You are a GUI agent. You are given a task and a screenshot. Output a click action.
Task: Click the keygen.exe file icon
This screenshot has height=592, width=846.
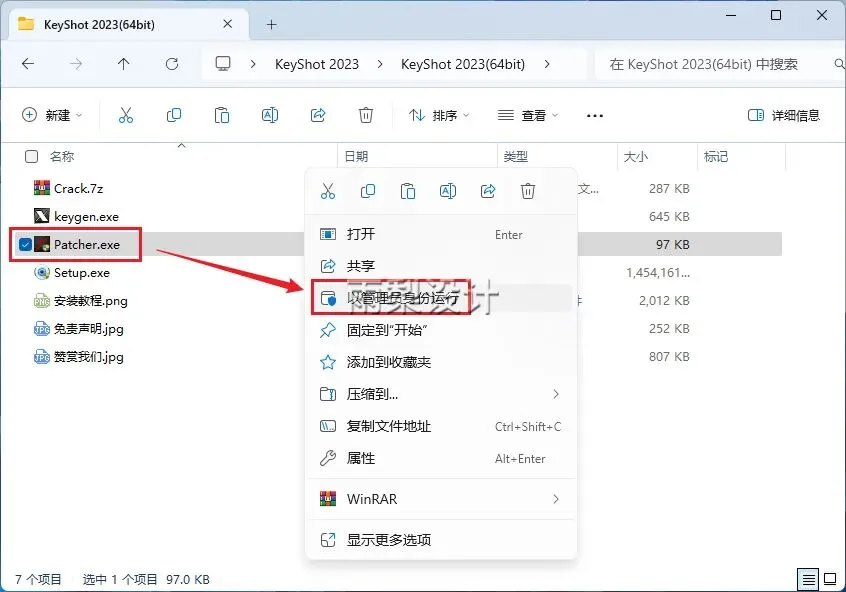tap(42, 216)
